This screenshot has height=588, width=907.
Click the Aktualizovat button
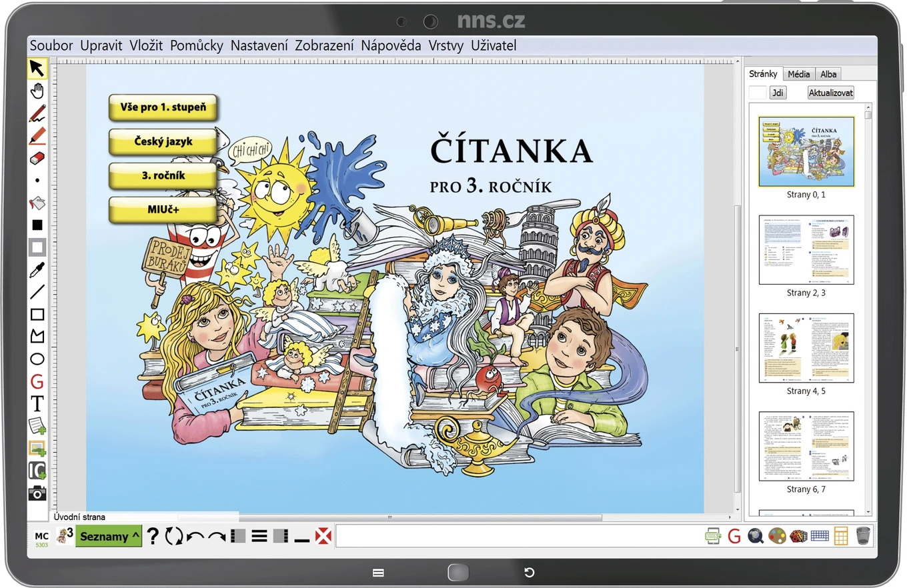831,93
